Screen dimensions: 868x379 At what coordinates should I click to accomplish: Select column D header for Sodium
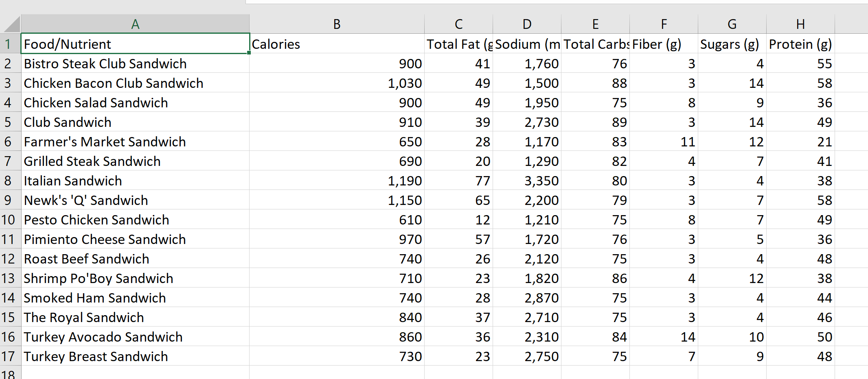527,24
